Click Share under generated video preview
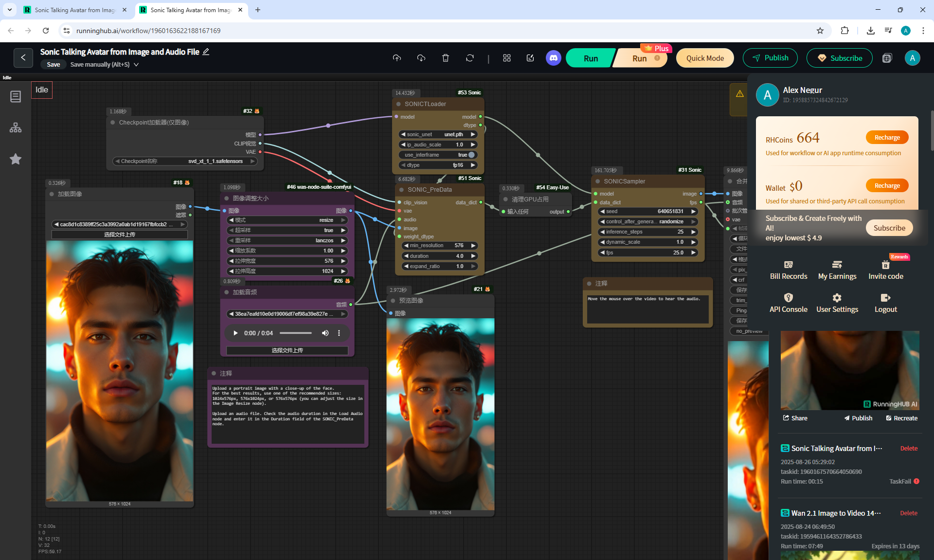Viewport: 934px width, 560px height. pos(795,418)
